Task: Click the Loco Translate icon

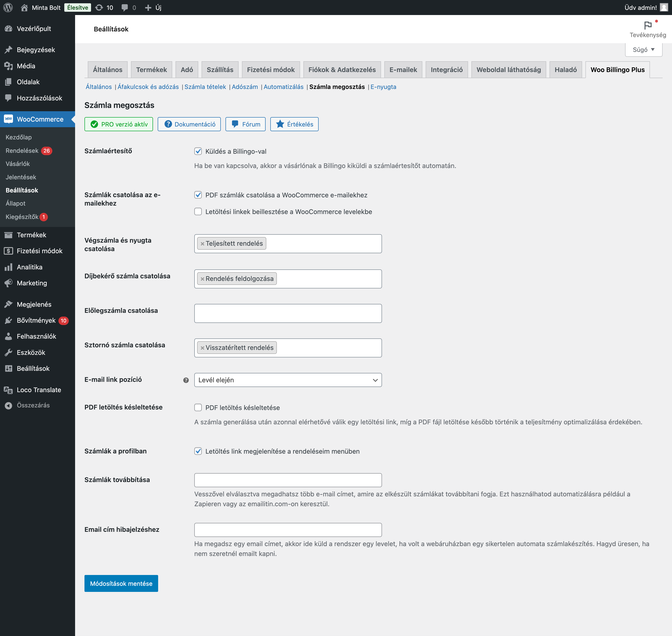Action: pos(8,390)
